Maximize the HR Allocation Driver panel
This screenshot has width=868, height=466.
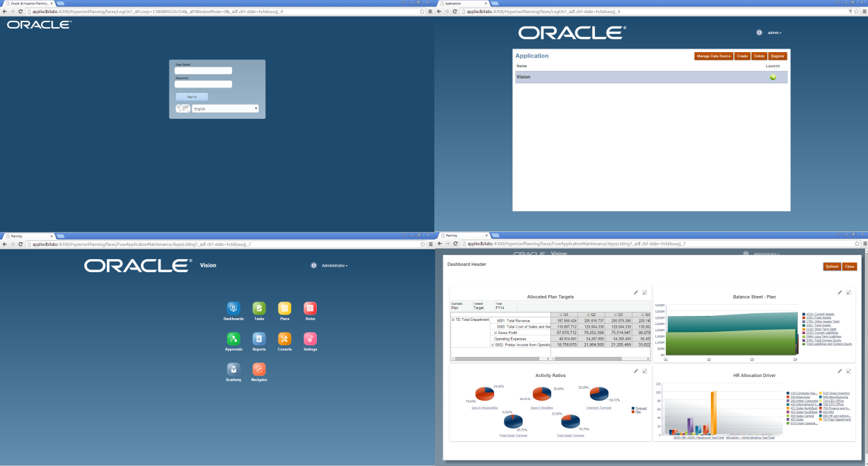tap(849, 372)
